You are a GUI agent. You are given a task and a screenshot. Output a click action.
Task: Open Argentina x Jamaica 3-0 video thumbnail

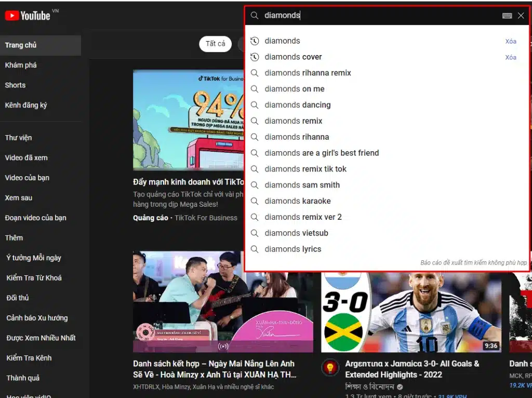click(x=411, y=312)
